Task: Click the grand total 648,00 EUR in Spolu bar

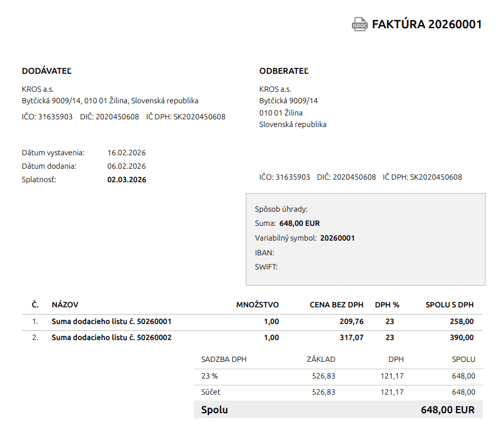Action: coord(447,409)
